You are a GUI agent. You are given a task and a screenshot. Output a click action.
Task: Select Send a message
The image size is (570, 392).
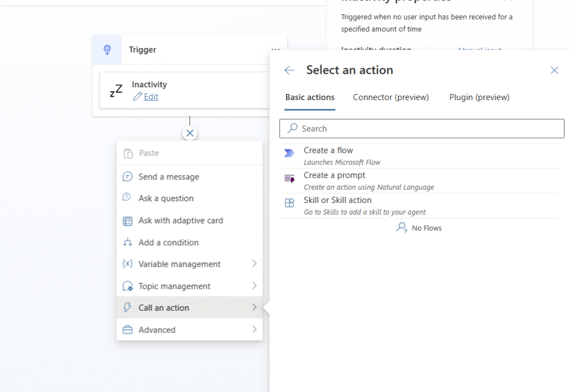(x=189, y=177)
